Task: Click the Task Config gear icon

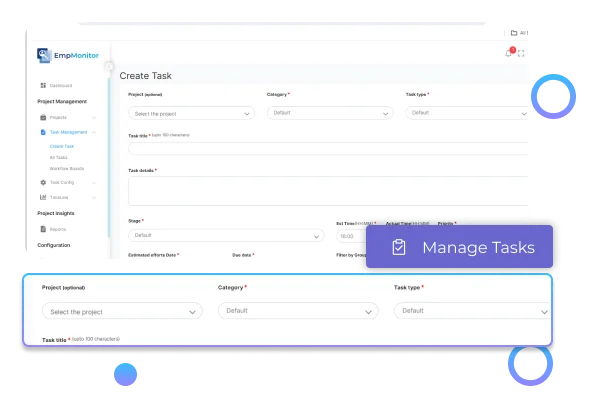Action: [x=43, y=182]
